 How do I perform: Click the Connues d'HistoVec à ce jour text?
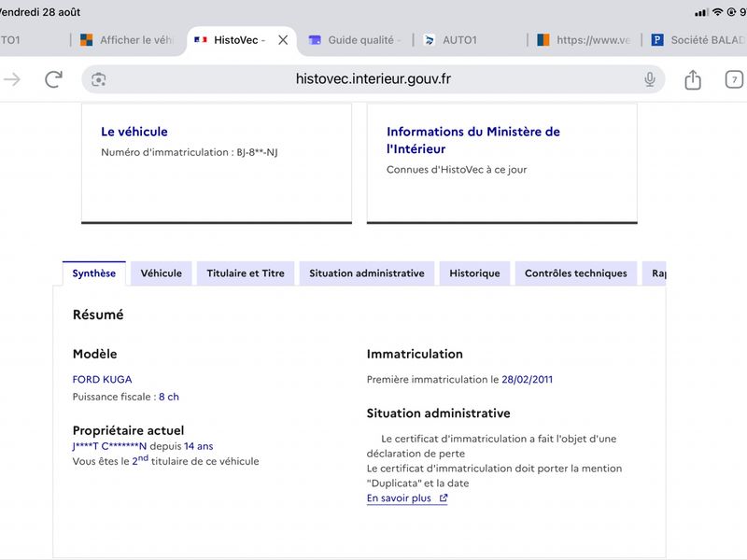tap(457, 170)
